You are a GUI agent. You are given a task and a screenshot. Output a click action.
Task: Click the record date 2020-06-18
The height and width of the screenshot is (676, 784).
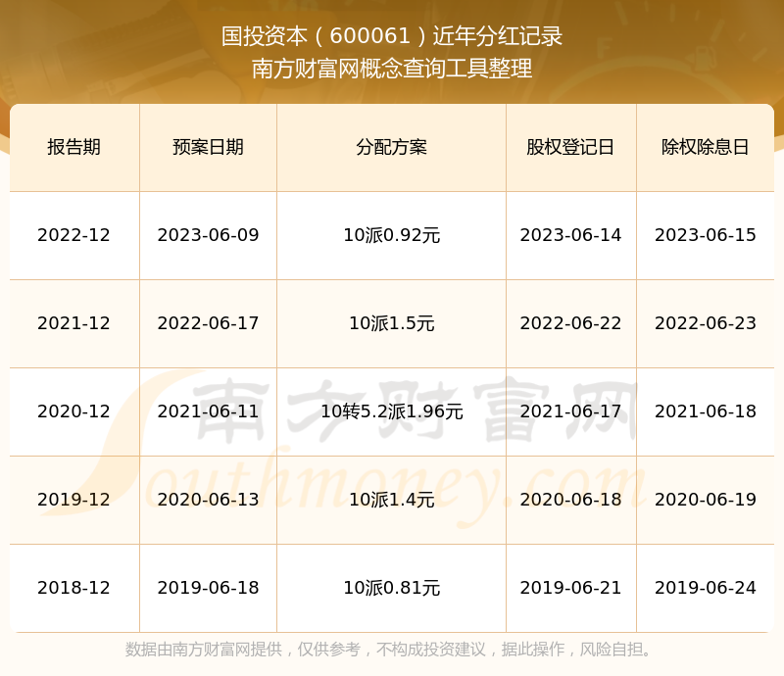[570, 499]
